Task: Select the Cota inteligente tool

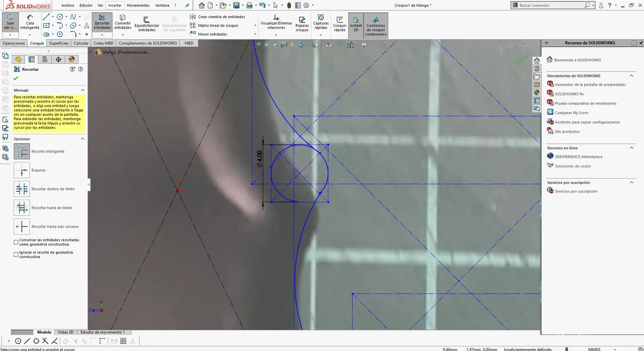Action: coord(30,22)
